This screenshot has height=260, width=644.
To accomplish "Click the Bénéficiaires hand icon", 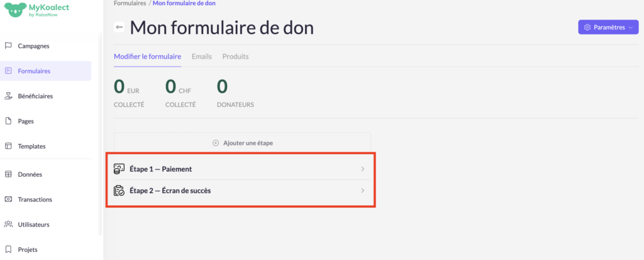I will coord(8,96).
